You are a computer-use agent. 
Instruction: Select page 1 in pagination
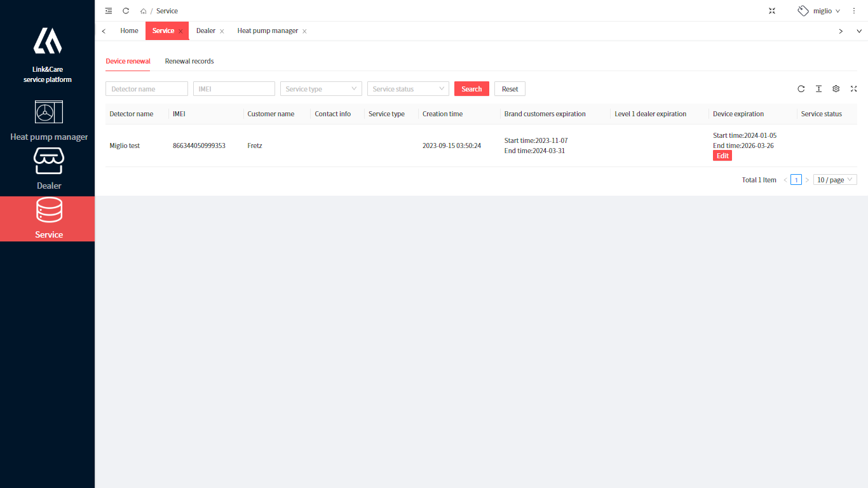click(x=796, y=180)
